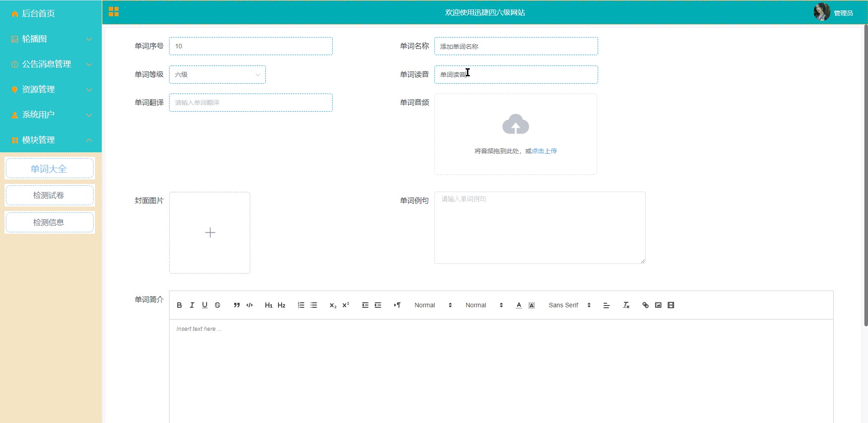
Task: Insert a hyperlink in editor
Action: [x=646, y=305]
